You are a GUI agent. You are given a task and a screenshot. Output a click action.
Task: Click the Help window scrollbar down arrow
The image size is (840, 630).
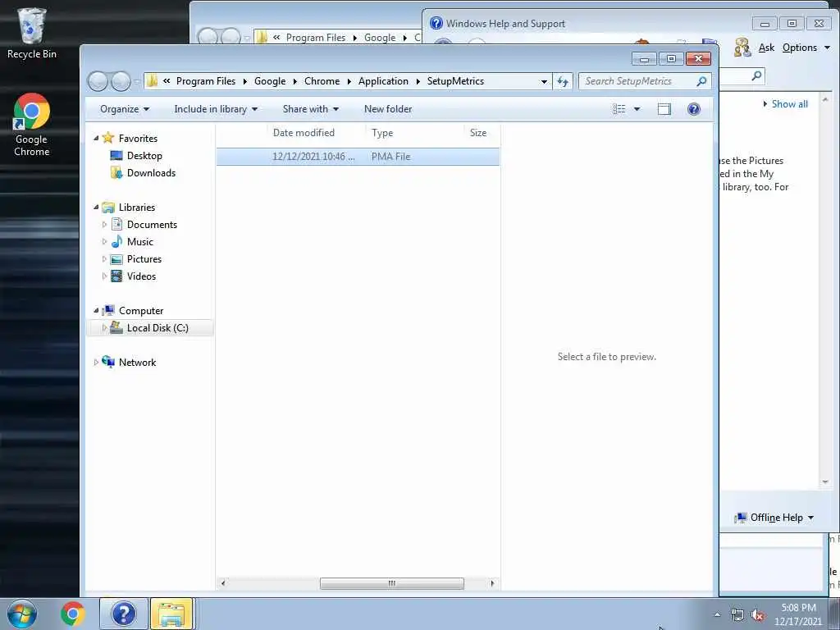825,482
